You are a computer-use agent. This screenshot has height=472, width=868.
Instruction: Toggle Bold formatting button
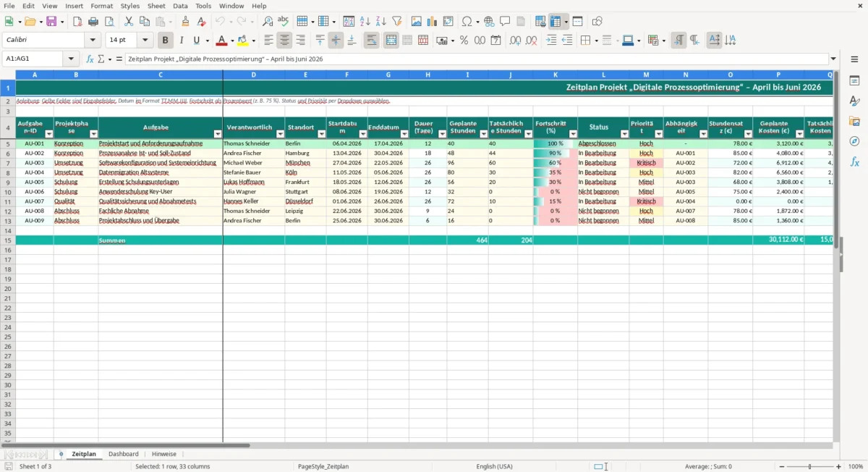click(x=166, y=41)
